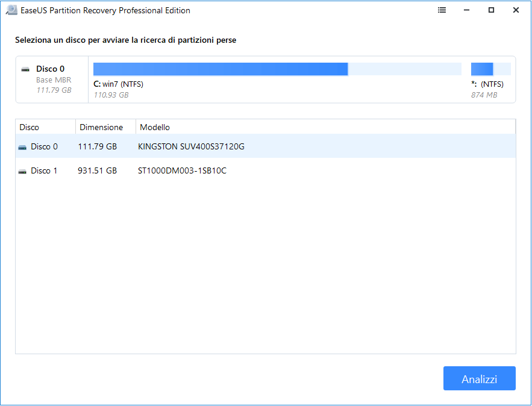The height and width of the screenshot is (406, 532).
Task: Sort by the Modello column header
Action: 325,127
